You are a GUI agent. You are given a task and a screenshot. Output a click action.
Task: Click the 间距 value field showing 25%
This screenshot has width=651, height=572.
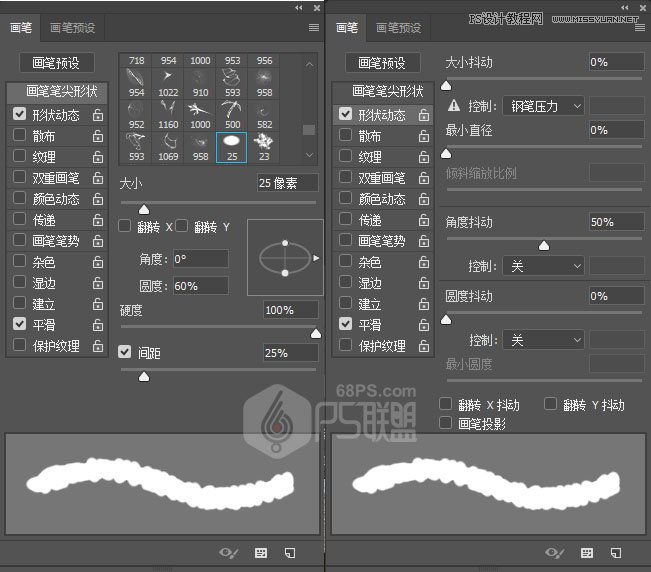pos(291,353)
